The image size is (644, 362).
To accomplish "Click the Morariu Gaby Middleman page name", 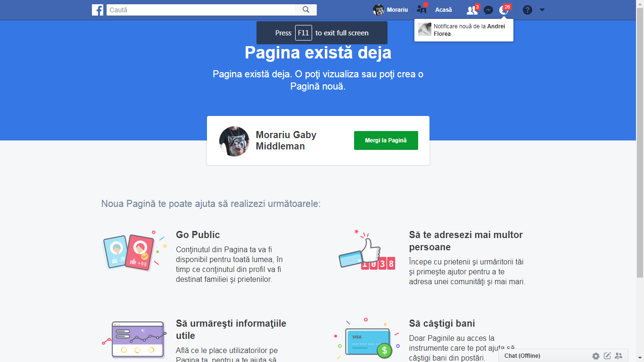I will click(x=286, y=140).
